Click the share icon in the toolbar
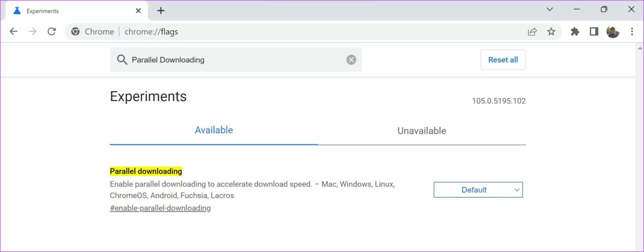 point(532,31)
